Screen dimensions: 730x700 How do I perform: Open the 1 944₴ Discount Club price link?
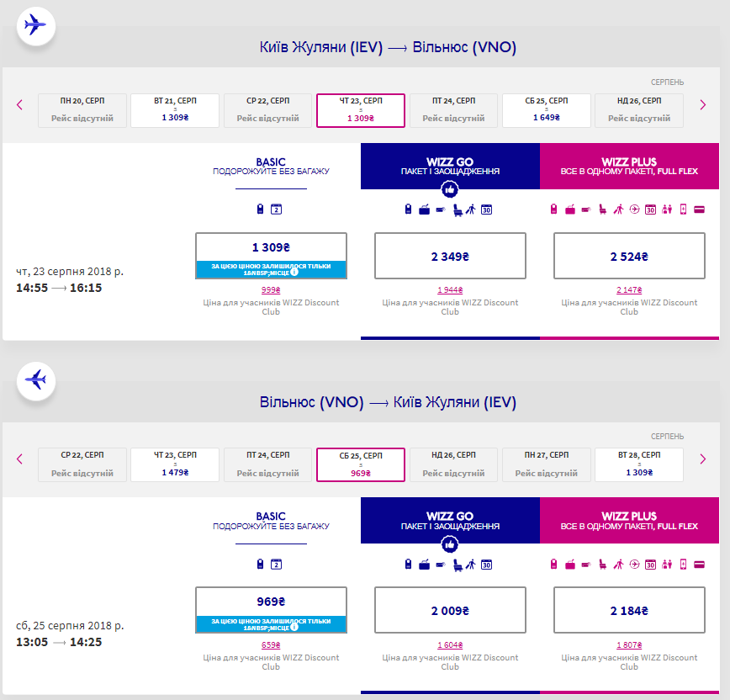click(450, 290)
